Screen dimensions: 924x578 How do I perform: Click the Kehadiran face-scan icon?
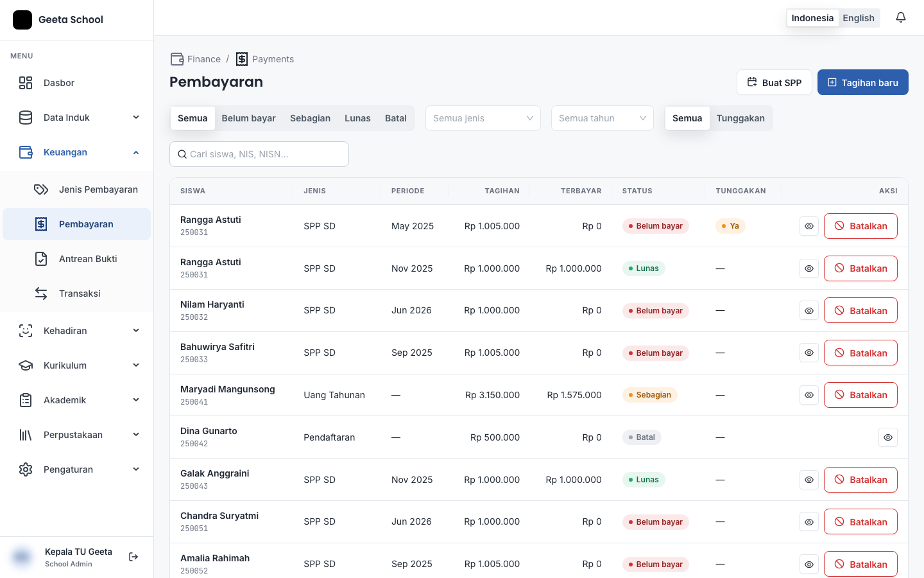26,331
